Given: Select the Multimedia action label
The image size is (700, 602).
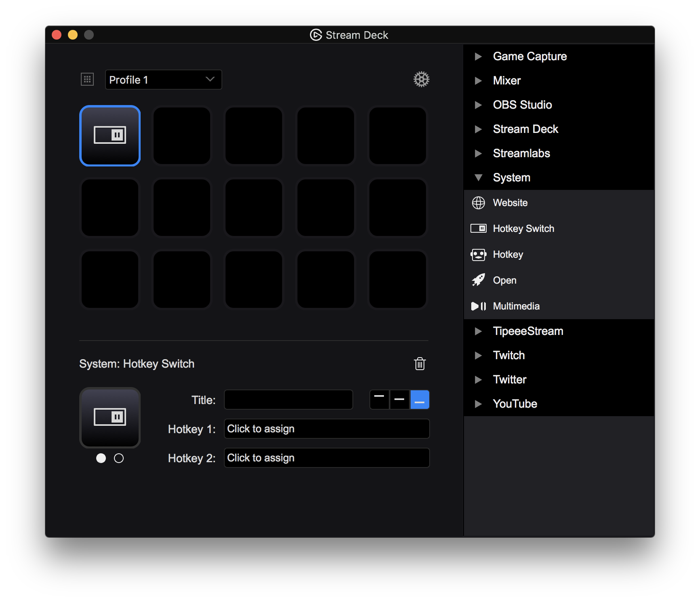Looking at the screenshot, I should coord(516,306).
